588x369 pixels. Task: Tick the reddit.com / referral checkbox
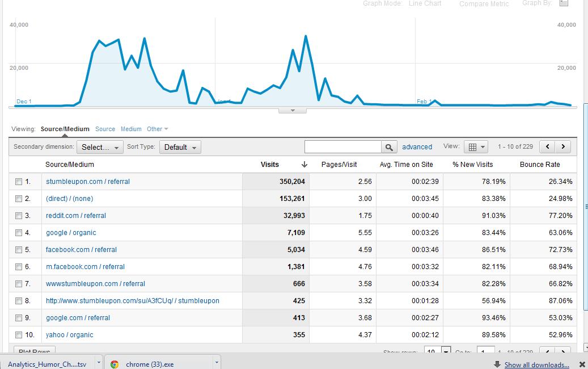(19, 216)
